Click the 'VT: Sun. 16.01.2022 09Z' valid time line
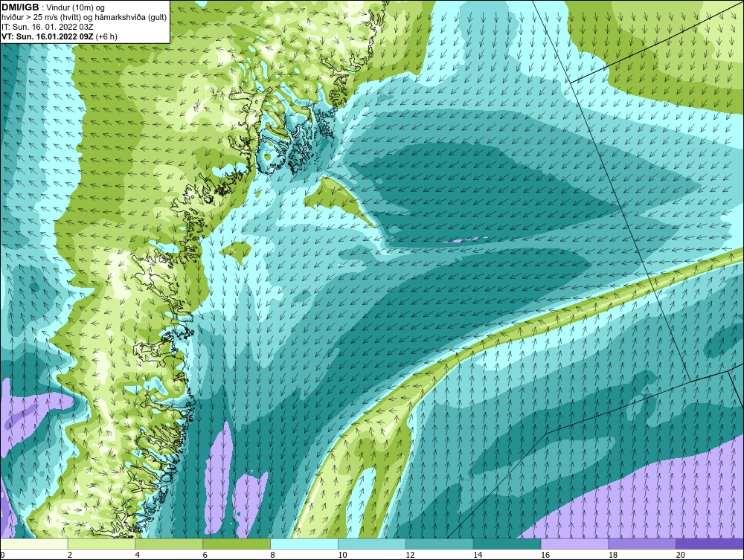 (60, 36)
